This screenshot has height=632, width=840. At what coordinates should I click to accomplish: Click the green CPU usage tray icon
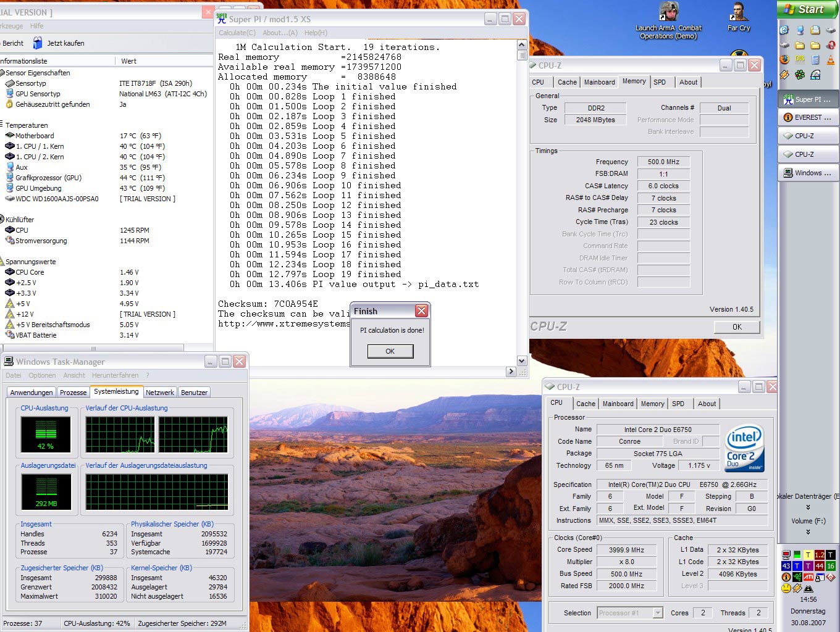tap(797, 555)
